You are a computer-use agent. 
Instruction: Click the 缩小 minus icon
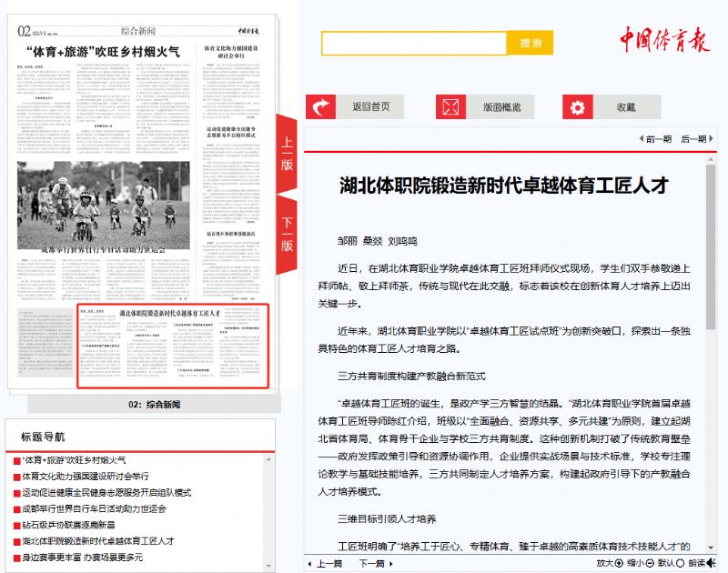[650, 563]
